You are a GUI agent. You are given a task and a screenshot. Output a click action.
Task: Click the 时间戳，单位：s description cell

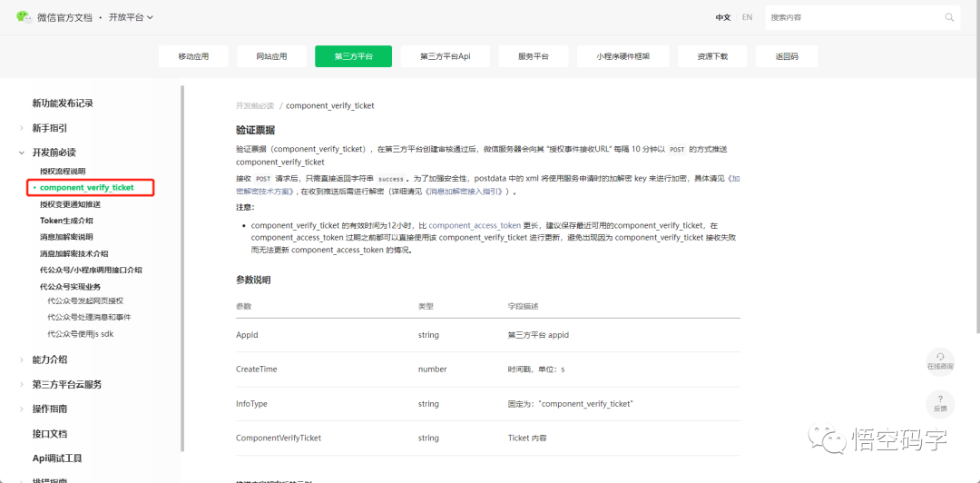536,370
